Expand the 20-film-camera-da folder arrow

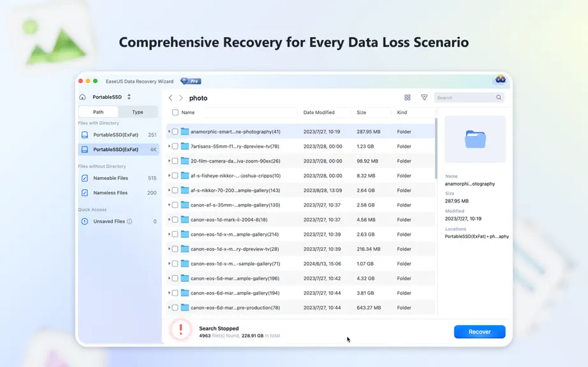coord(169,161)
